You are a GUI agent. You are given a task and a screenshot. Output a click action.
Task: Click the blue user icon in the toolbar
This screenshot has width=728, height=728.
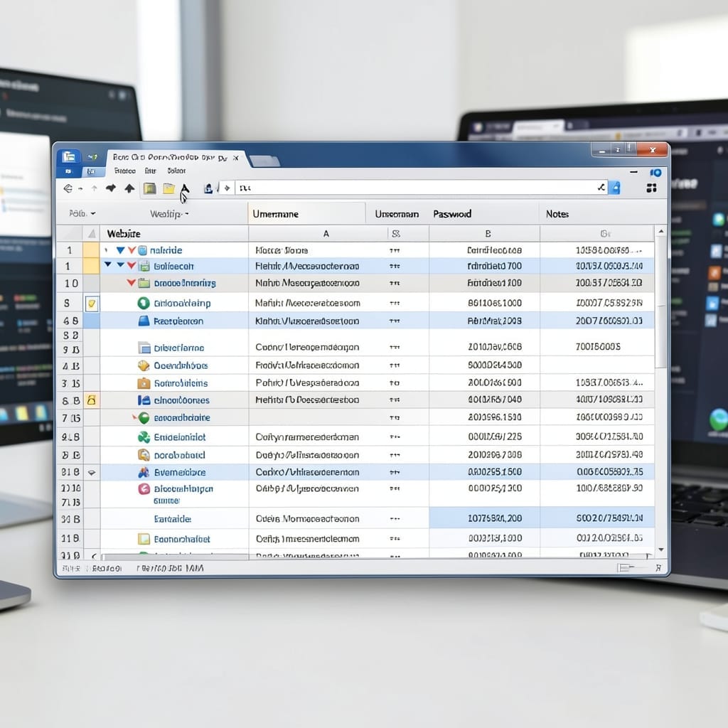pyautogui.click(x=208, y=188)
